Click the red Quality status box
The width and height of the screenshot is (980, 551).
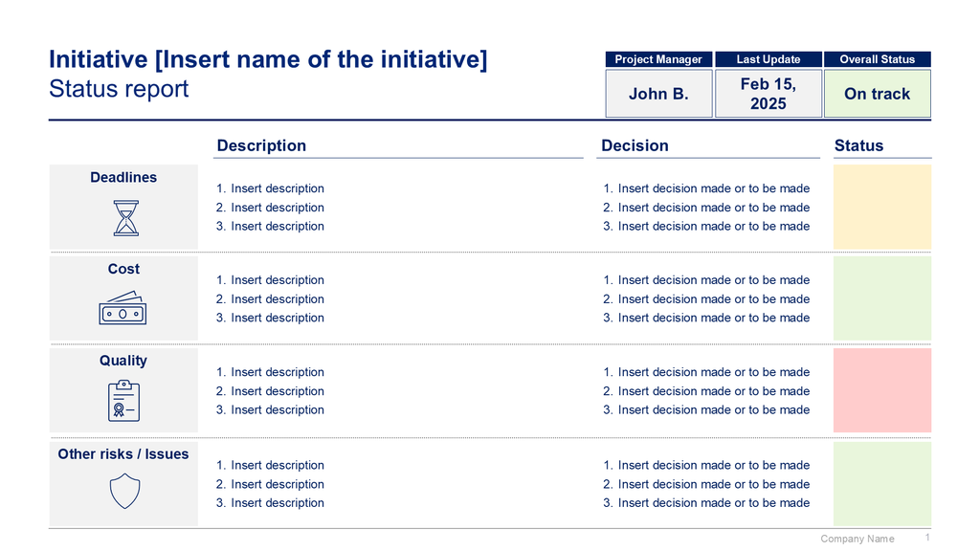coord(881,390)
